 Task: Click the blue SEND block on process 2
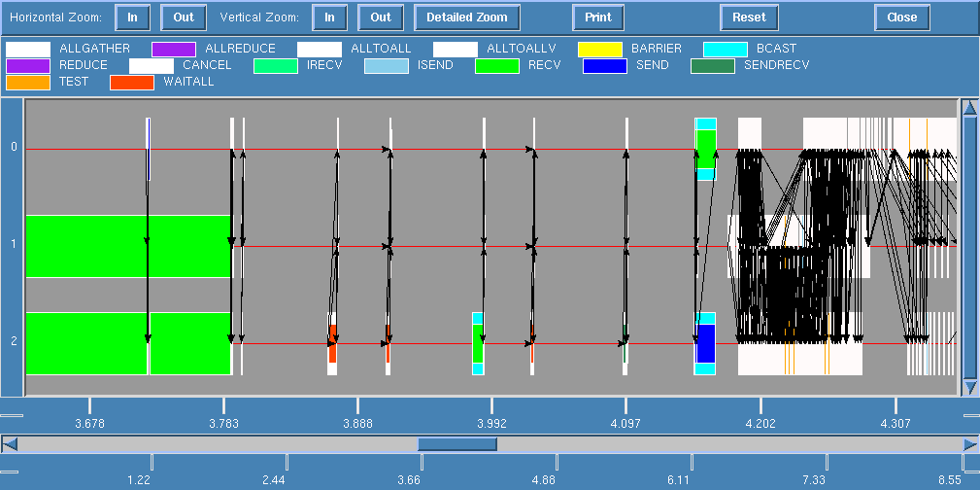coord(706,343)
